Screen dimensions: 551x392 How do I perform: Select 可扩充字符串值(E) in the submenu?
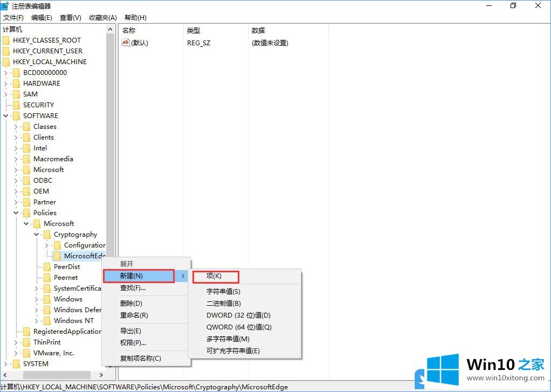pos(245,351)
